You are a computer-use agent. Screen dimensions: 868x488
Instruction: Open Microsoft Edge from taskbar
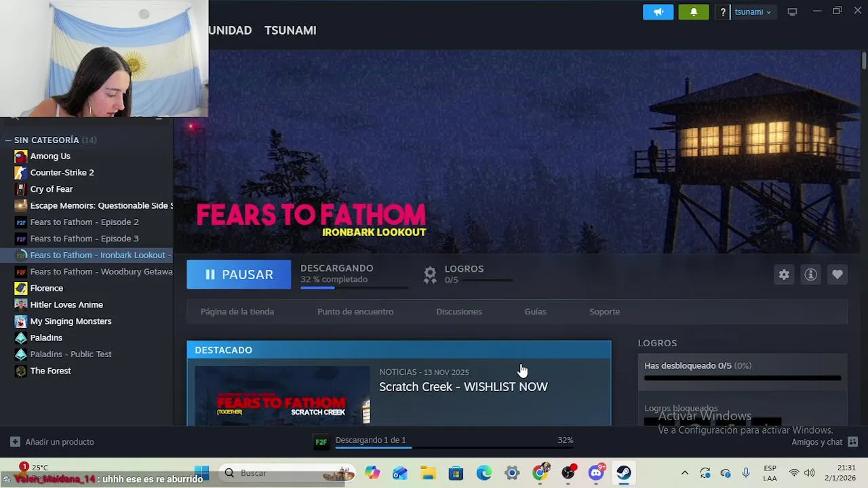click(484, 472)
